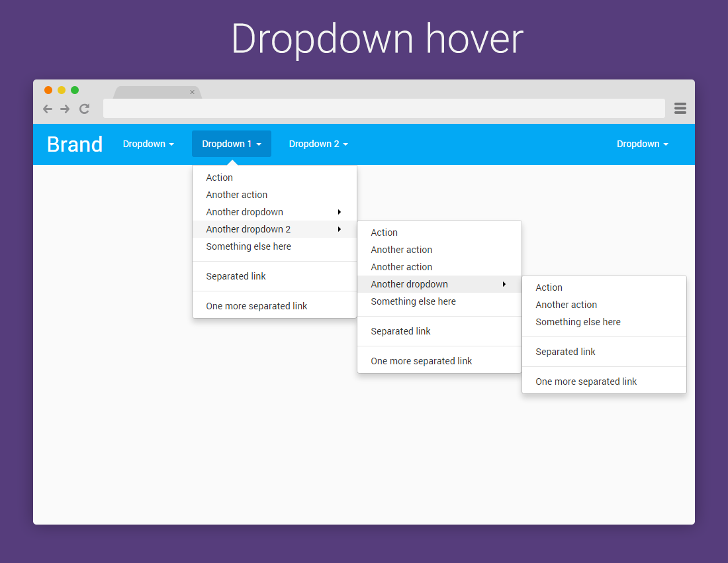Click the green traffic light icon
This screenshot has width=728, height=563.
pos(74,89)
